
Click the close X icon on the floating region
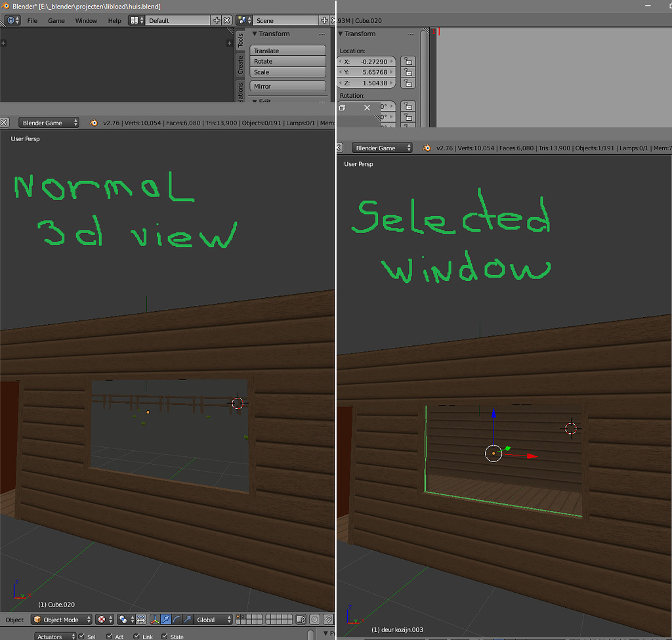[x=367, y=108]
